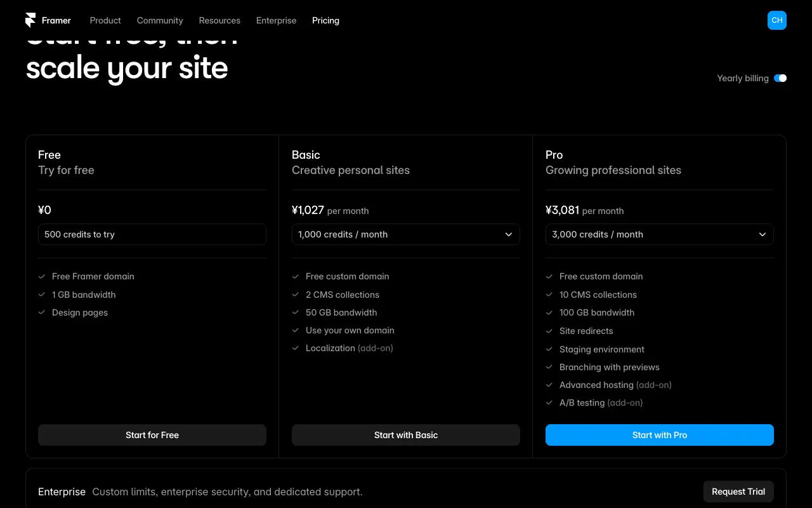Click the ¥0 price text
This screenshot has width=812, height=508.
44,210
